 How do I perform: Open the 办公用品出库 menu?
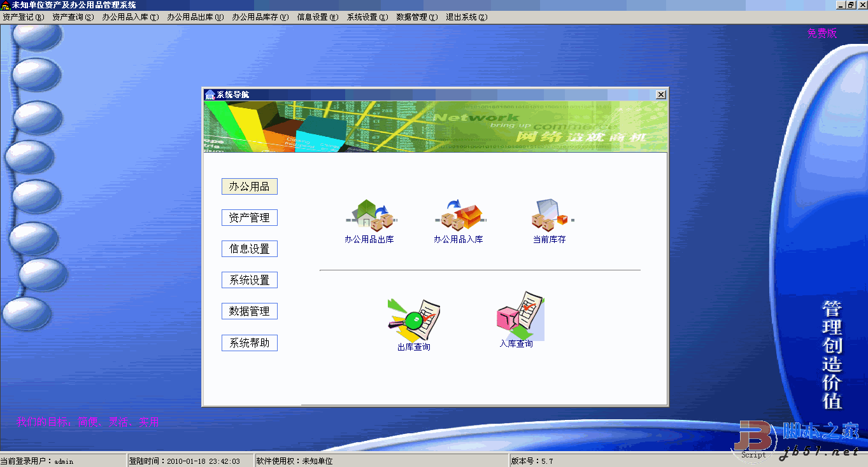point(196,17)
